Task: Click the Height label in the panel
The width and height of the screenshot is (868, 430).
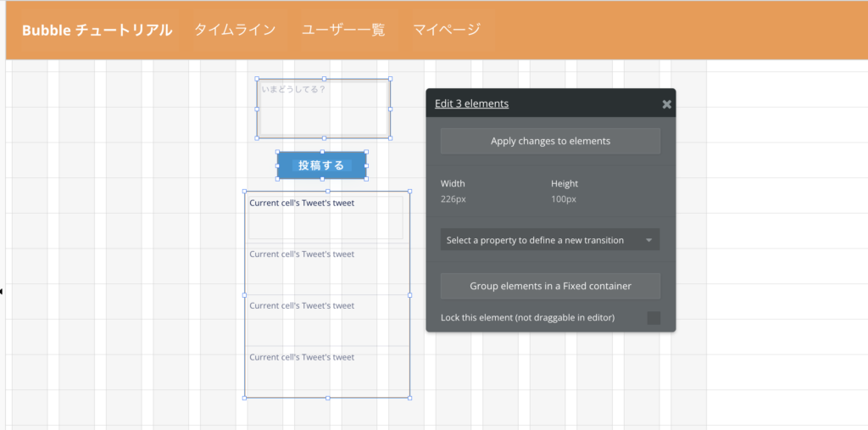Action: point(565,183)
